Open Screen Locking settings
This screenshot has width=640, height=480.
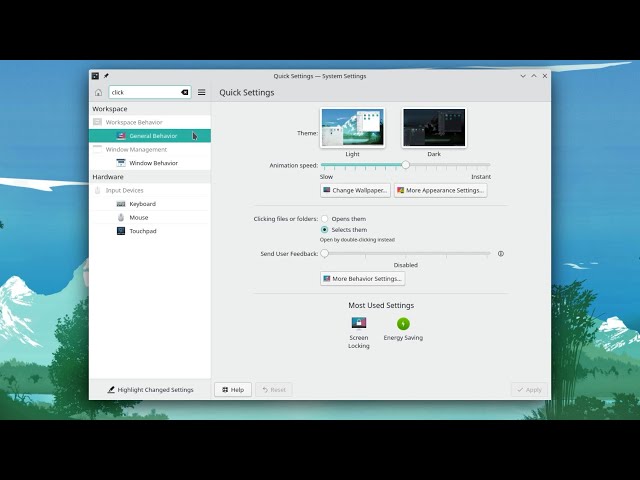pyautogui.click(x=359, y=323)
